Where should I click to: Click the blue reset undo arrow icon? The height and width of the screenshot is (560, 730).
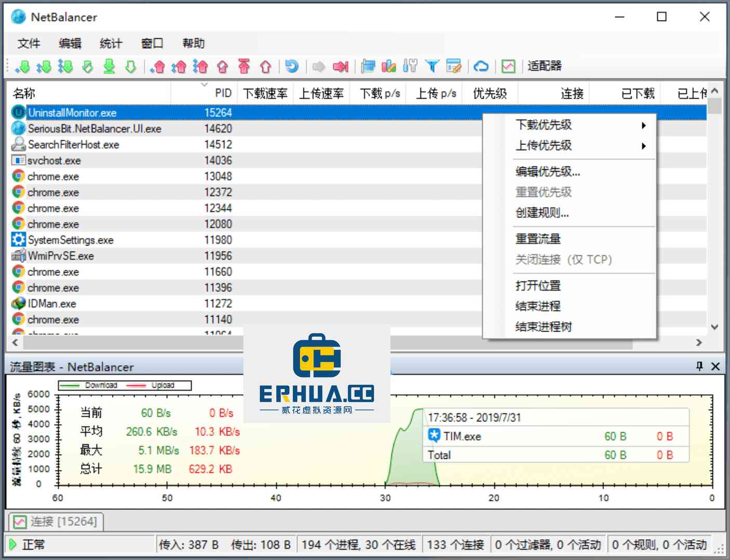[292, 66]
